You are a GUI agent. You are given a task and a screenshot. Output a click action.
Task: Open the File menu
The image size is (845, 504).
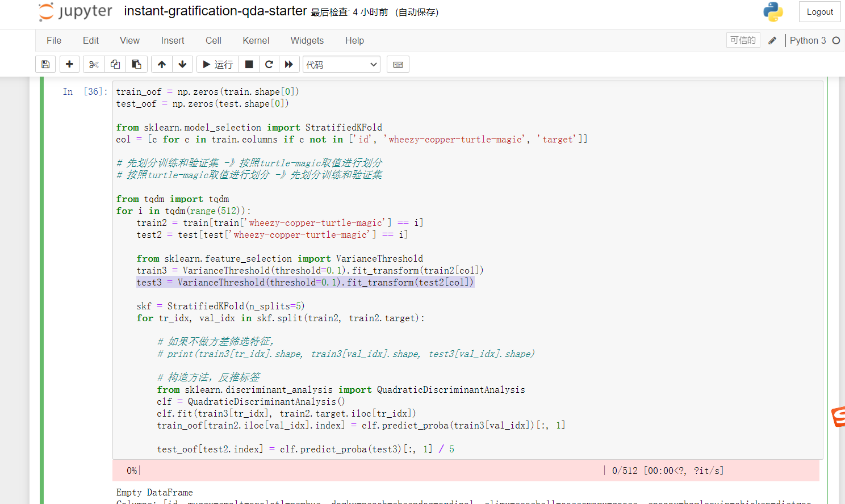(54, 40)
